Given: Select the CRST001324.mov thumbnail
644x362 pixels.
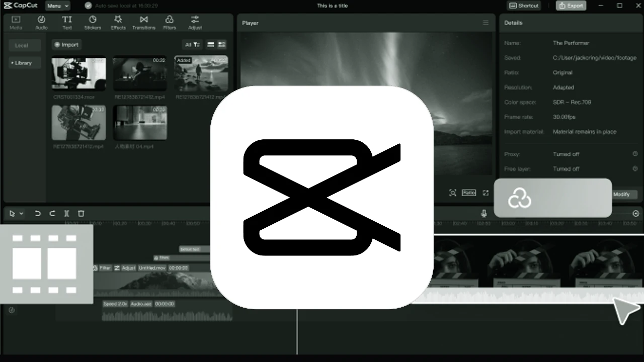Looking at the screenshot, I should pyautogui.click(x=78, y=73).
